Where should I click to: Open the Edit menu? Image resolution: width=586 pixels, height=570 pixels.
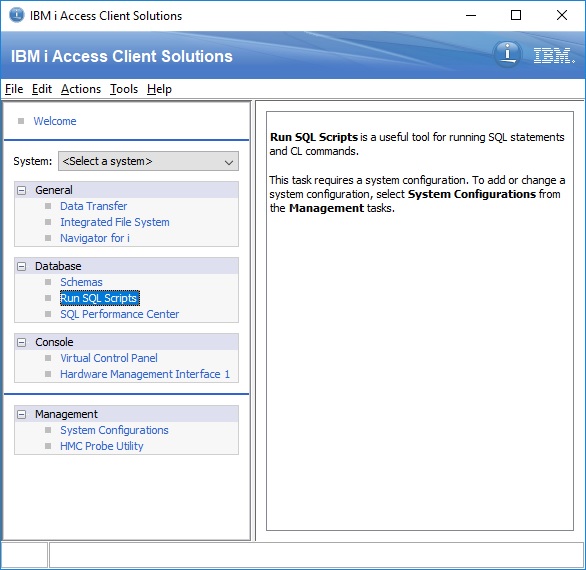click(41, 89)
